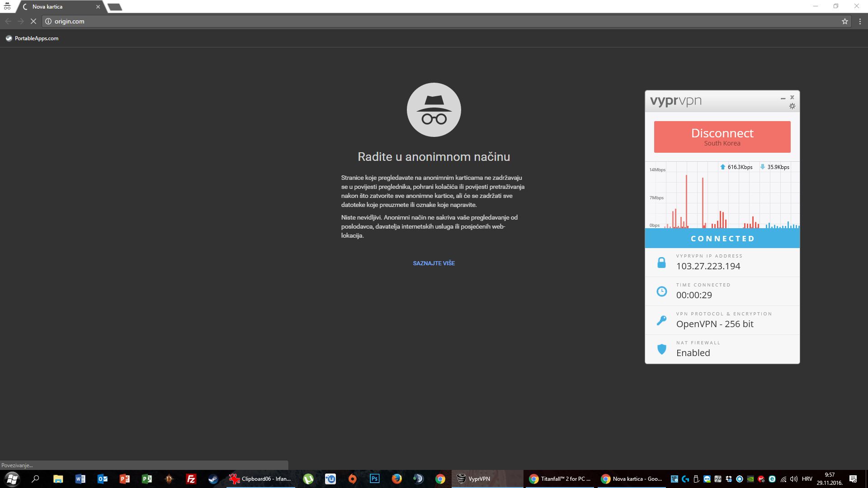Click the browser forward arrow
The image size is (868, 488).
[20, 21]
